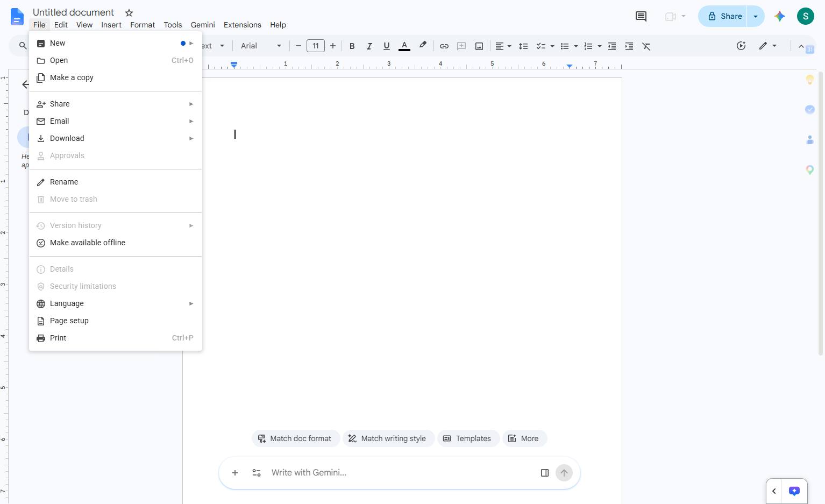The height and width of the screenshot is (504, 825).
Task: Click the Gemini submit arrow button
Action: 564,473
